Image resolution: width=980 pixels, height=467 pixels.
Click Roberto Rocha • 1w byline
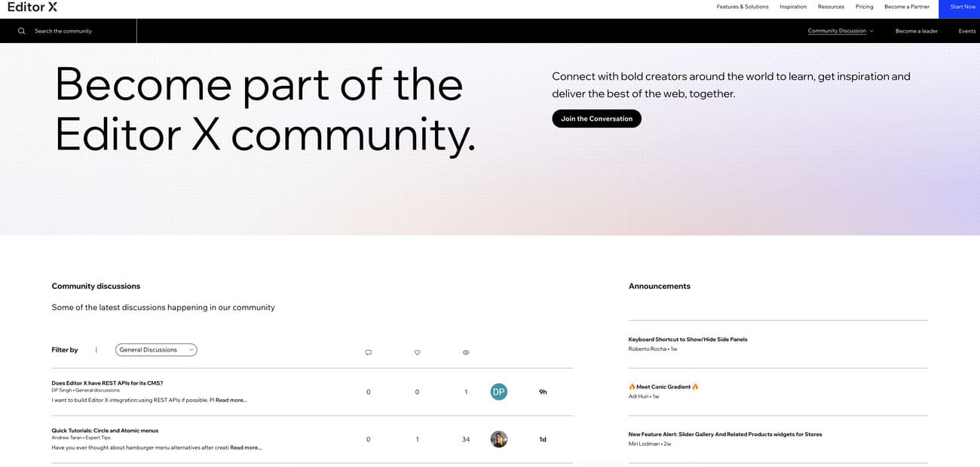click(x=653, y=349)
